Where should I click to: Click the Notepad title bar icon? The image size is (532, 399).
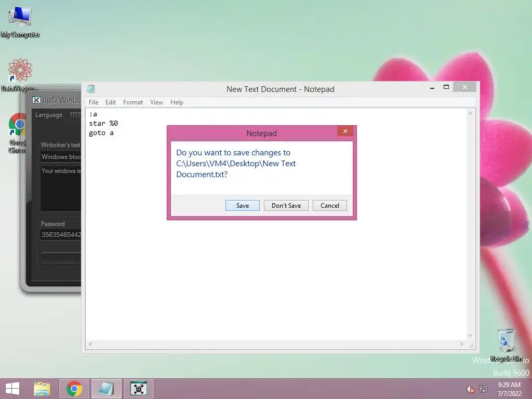[x=90, y=89]
